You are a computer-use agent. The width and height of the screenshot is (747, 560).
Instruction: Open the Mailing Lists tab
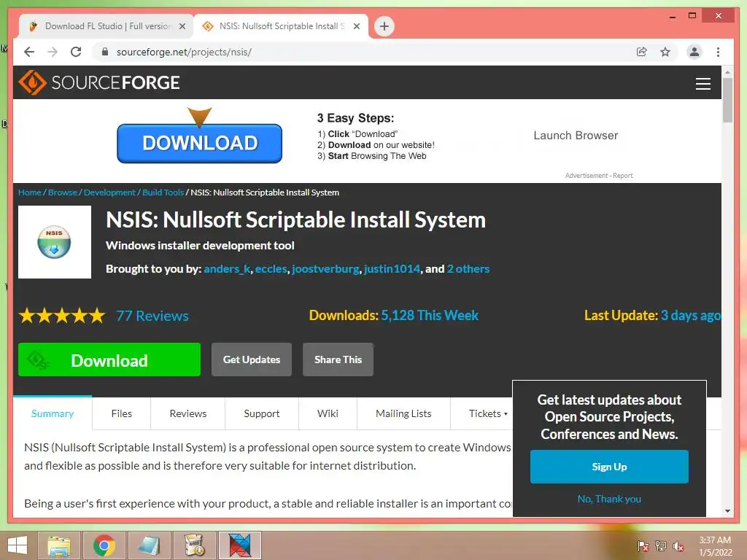pyautogui.click(x=403, y=413)
